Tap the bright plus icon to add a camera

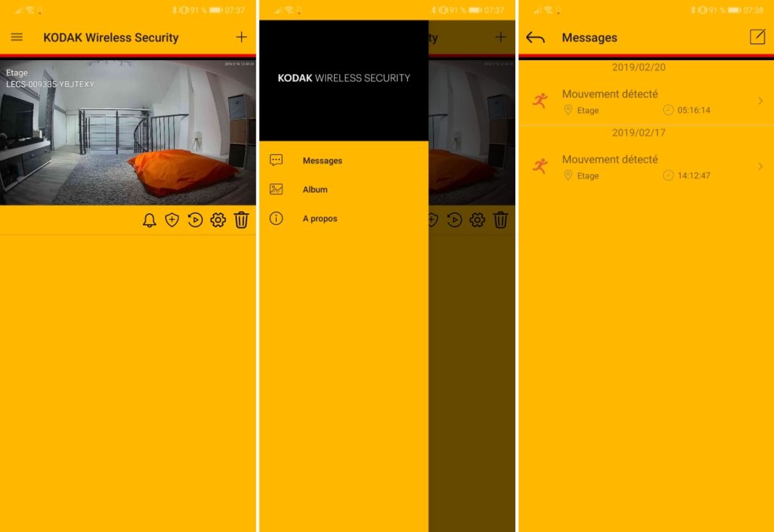click(x=241, y=37)
